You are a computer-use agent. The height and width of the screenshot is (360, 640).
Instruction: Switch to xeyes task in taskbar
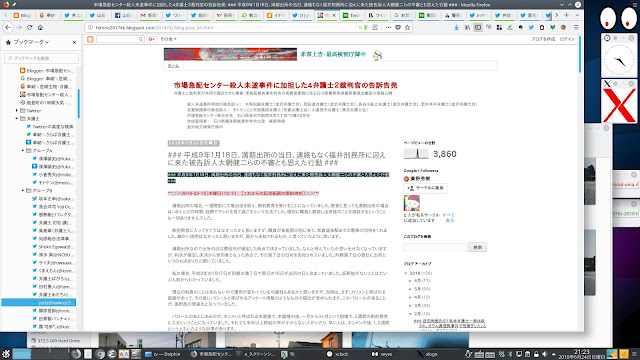382,354
